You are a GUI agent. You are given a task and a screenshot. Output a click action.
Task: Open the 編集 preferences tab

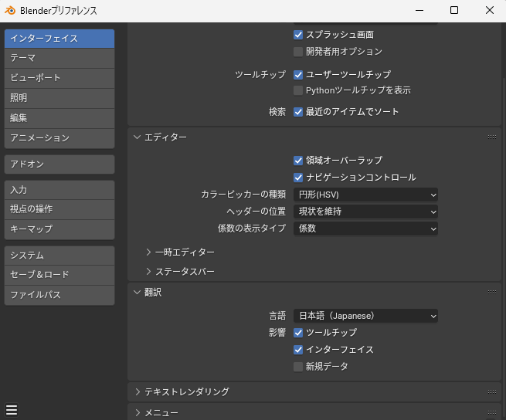coord(59,118)
